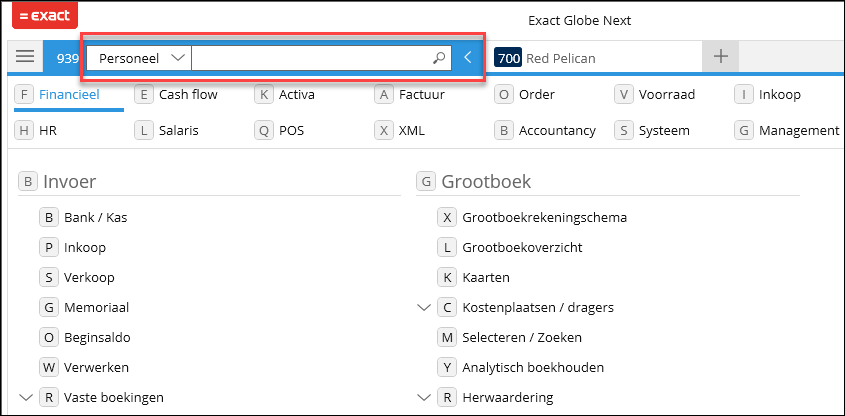Click the S shortcut badge for Systeem
Screen dimensions: 845x416
tap(624, 131)
